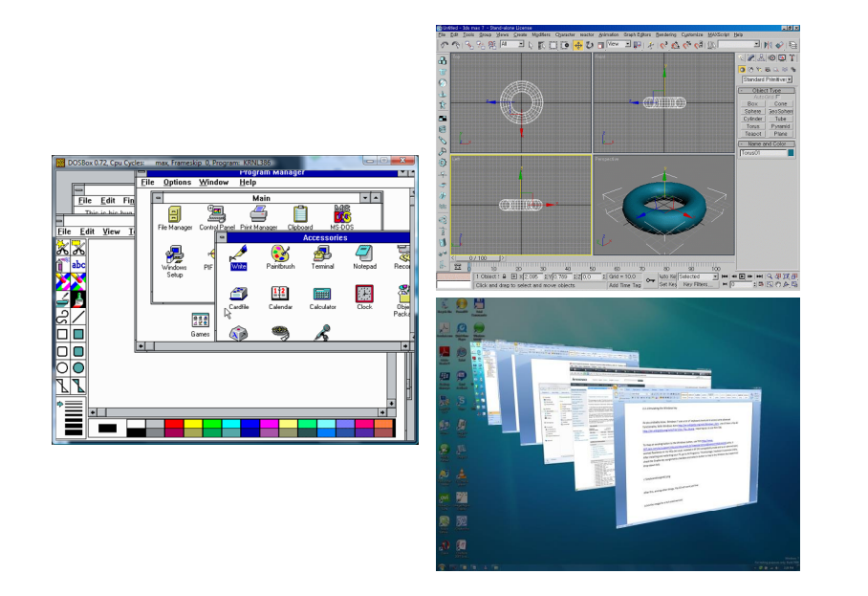
Task: Open the named selection sets dropdown in toolbar
Action: point(739,44)
